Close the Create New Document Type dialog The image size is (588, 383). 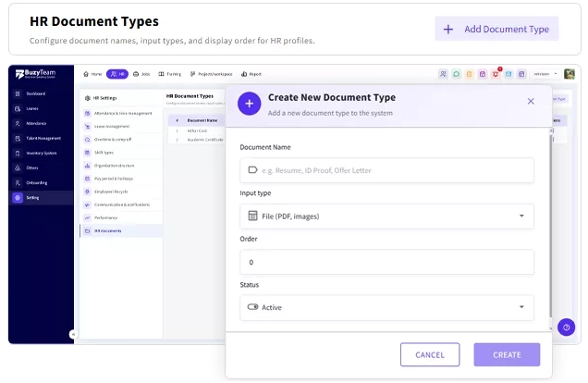tap(531, 101)
